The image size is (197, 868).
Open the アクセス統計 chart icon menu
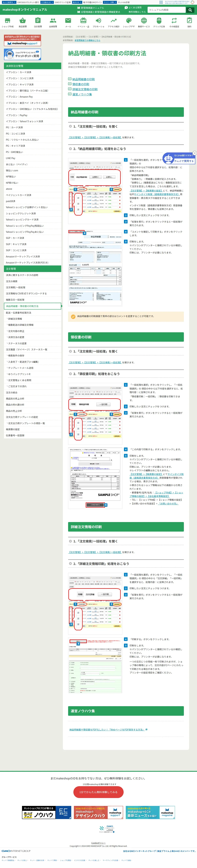113,23
